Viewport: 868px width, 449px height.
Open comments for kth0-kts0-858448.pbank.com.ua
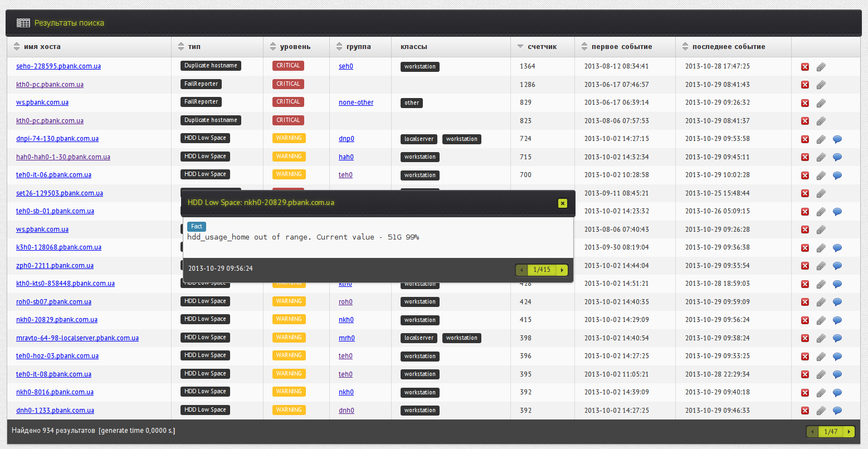point(837,284)
